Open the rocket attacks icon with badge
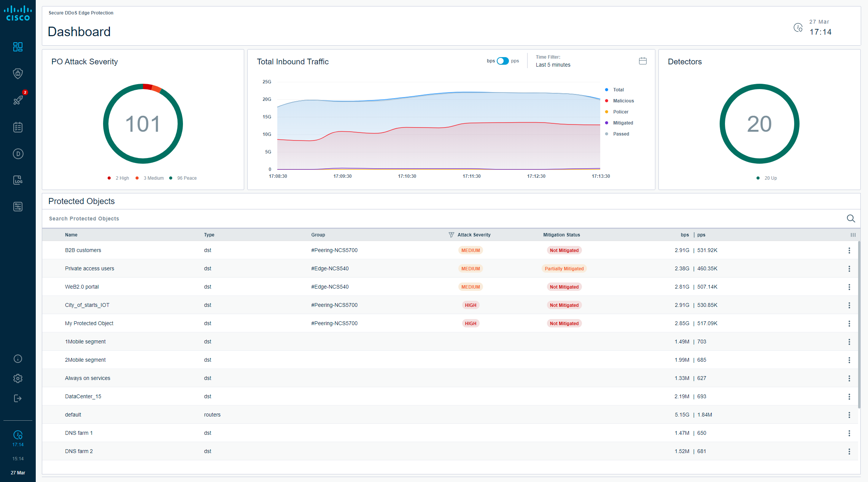This screenshot has height=482, width=868. (18, 100)
